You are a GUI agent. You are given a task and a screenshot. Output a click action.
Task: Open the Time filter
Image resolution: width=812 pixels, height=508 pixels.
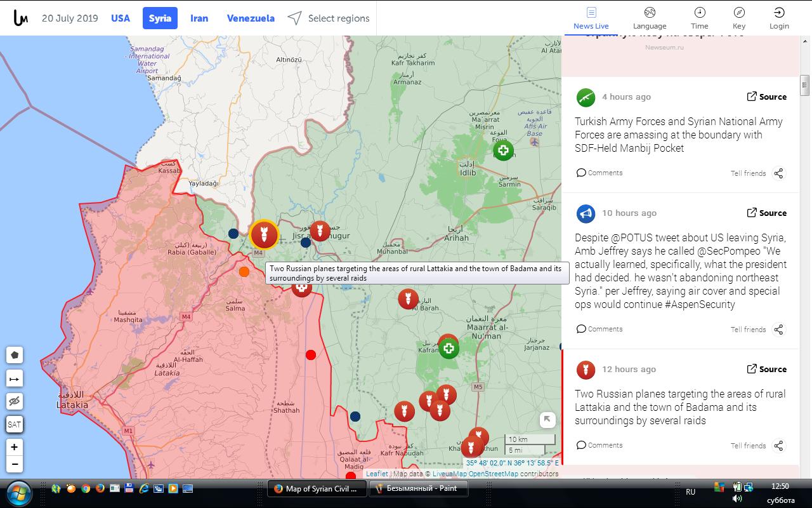(x=700, y=18)
